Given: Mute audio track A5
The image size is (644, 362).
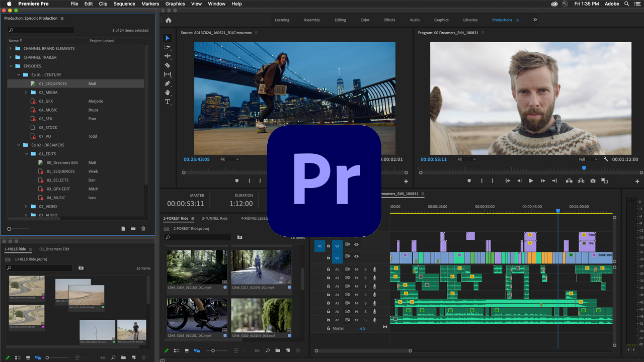Looking at the screenshot, I should tap(356, 303).
